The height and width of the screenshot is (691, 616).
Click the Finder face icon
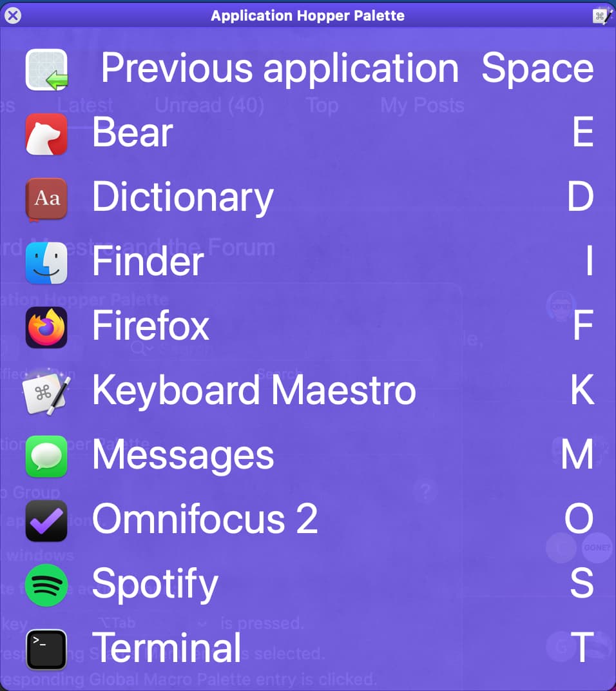46,263
